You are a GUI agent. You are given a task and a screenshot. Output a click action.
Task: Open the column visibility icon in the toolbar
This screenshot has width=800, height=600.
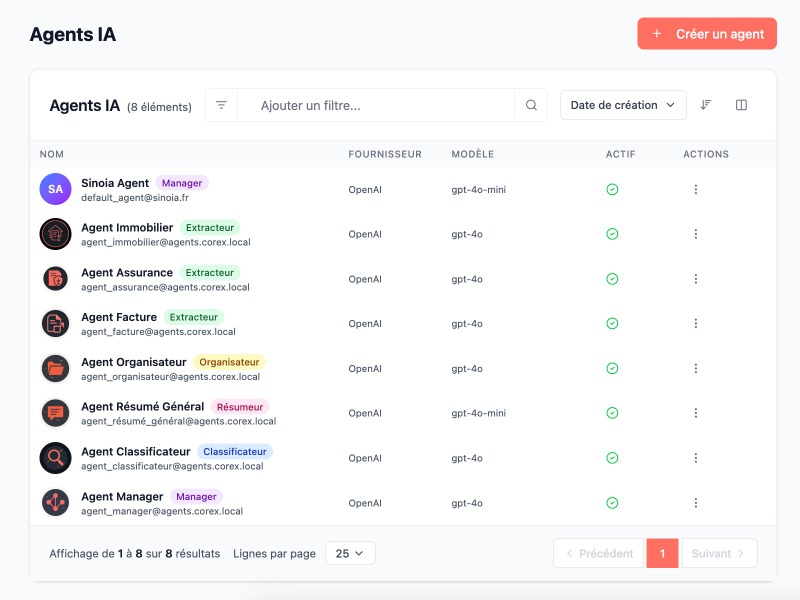(x=741, y=104)
